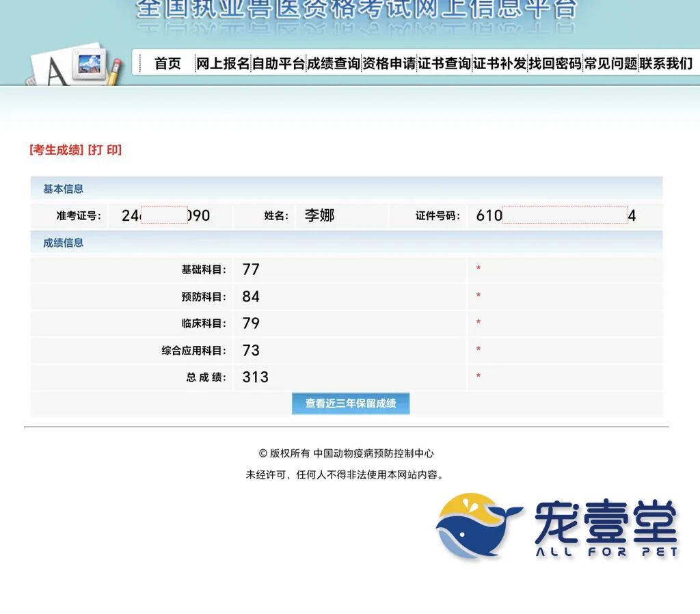Click the 查看近三年保留成绩 button
Screen dimensions: 700x614
coord(351,403)
